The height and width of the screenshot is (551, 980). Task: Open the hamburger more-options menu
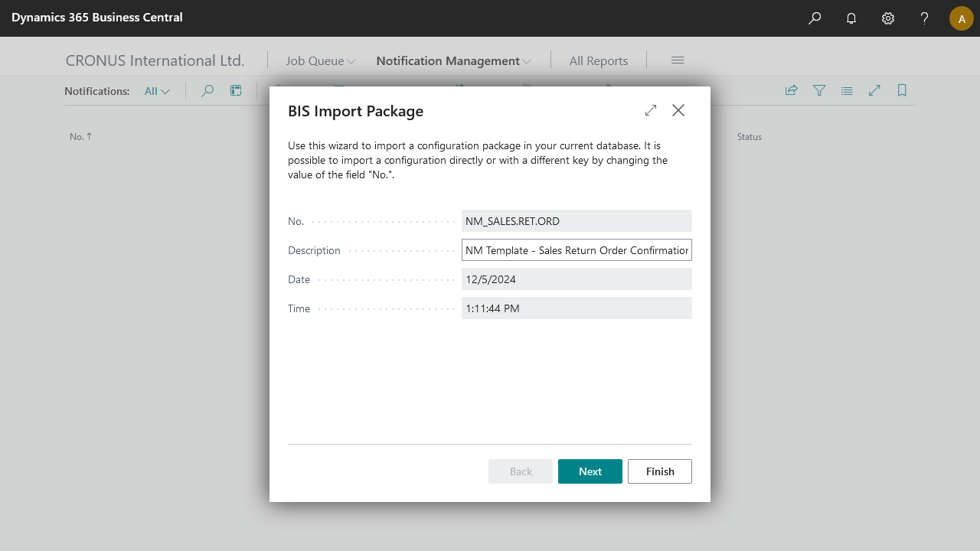678,60
